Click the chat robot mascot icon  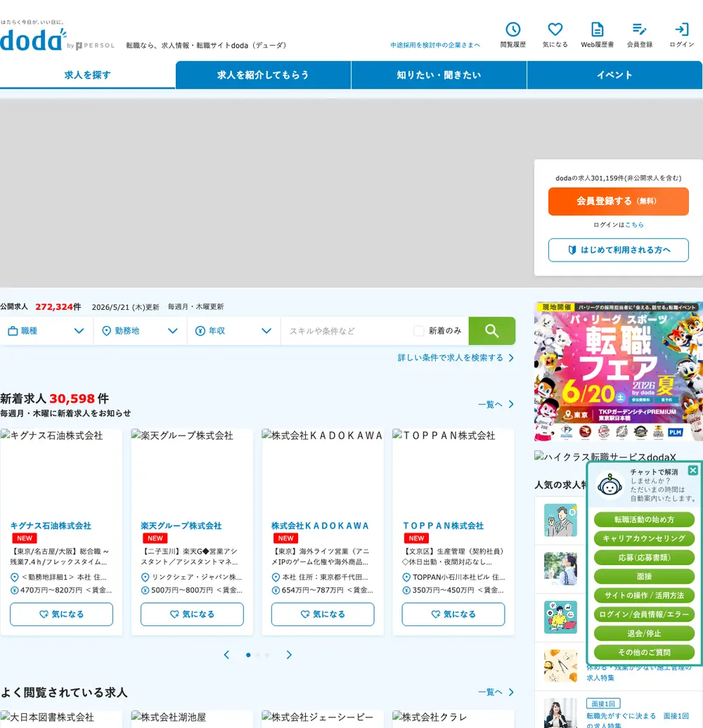(610, 486)
